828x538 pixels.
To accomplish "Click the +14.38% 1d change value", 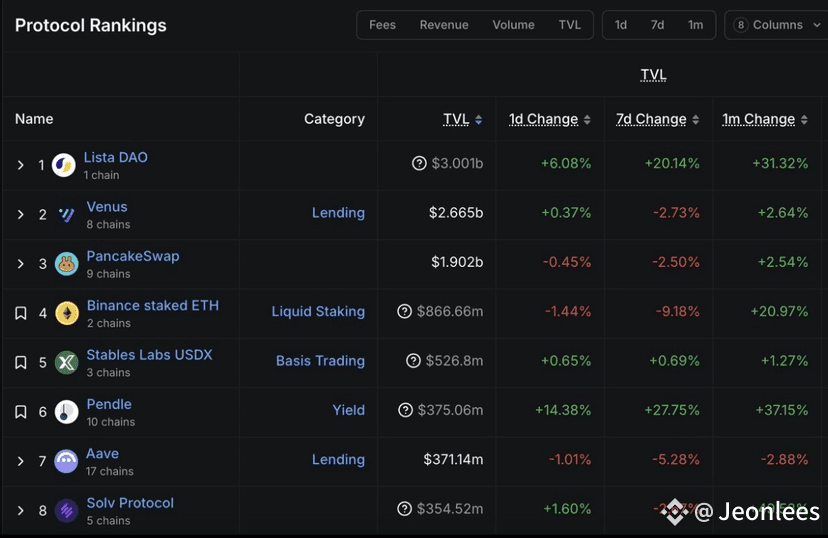I will click(563, 410).
